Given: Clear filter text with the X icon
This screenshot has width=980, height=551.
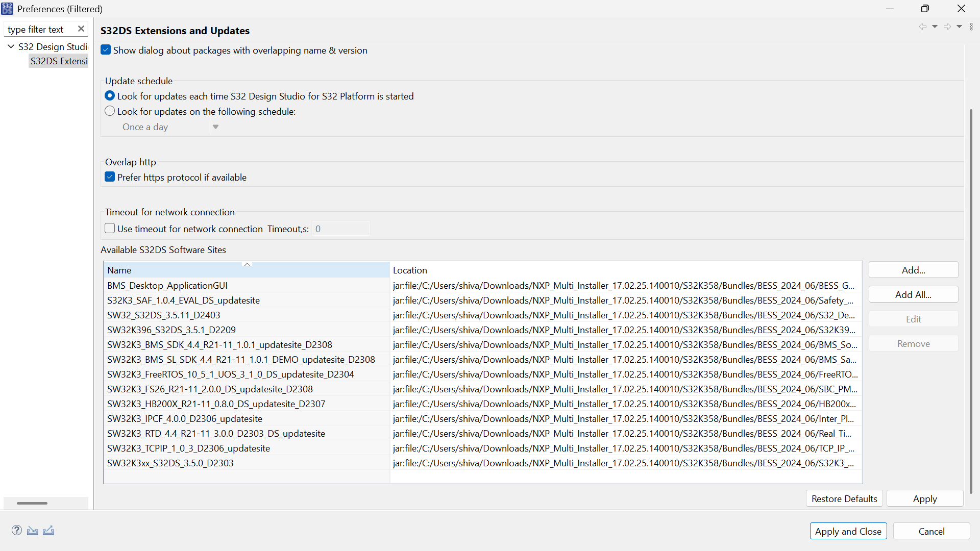Looking at the screenshot, I should click(x=81, y=29).
